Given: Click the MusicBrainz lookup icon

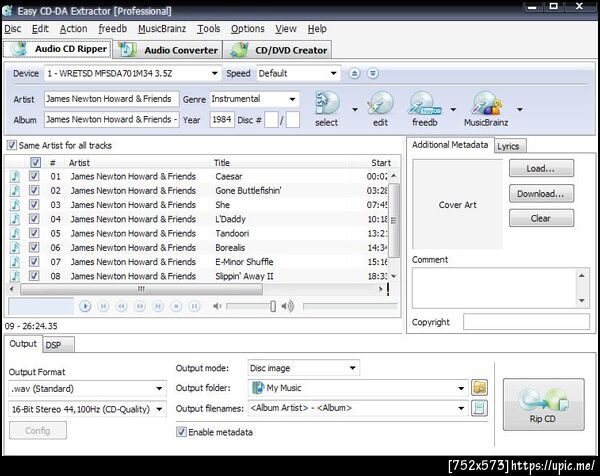Looking at the screenshot, I should tap(486, 103).
